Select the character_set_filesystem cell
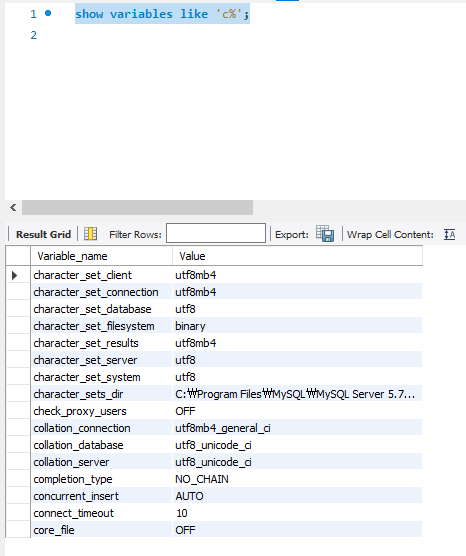The width and height of the screenshot is (466, 556). [x=101, y=326]
